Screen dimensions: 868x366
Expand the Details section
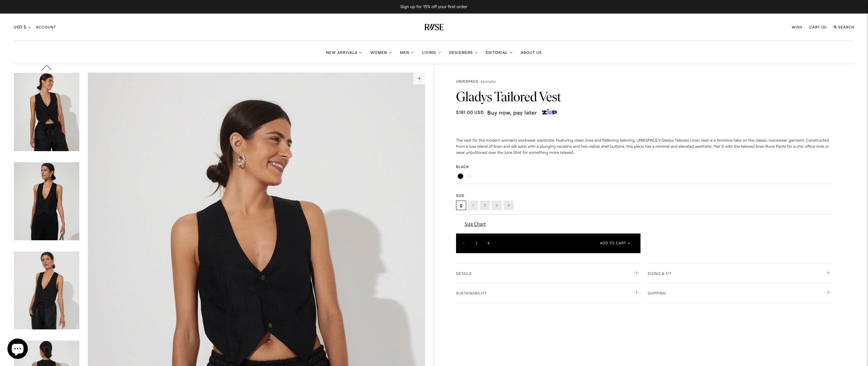coord(548,273)
